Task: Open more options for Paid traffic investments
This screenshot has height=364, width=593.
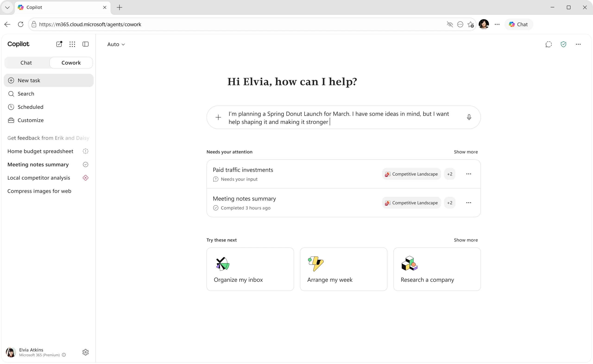Action: tap(469, 174)
